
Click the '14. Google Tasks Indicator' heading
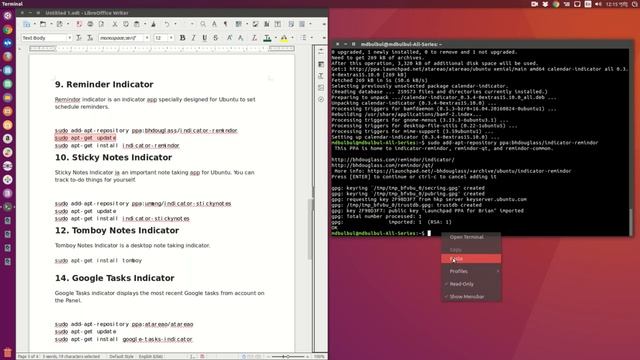click(x=115, y=278)
